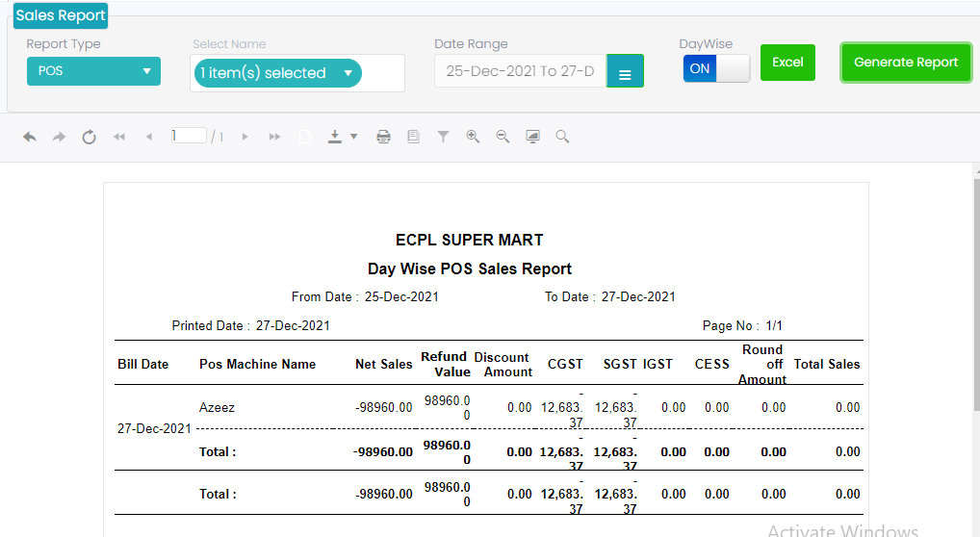Turn off the DayWise toggle switch

(716, 68)
